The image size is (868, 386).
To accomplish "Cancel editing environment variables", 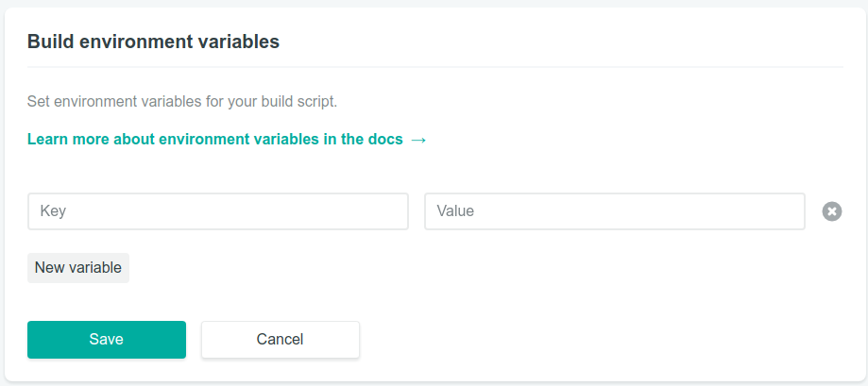I will click(x=281, y=340).
